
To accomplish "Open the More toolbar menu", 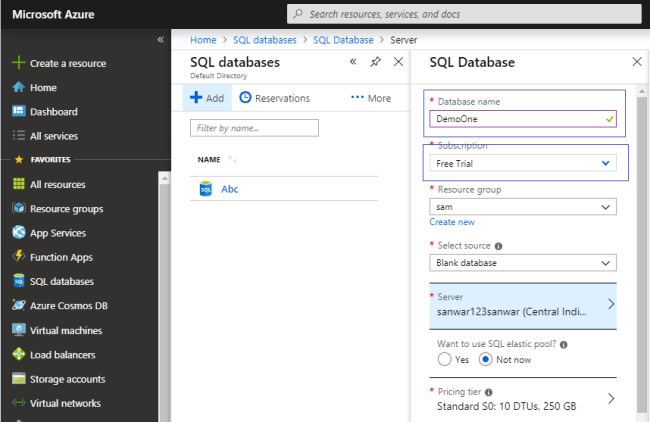I will click(371, 98).
